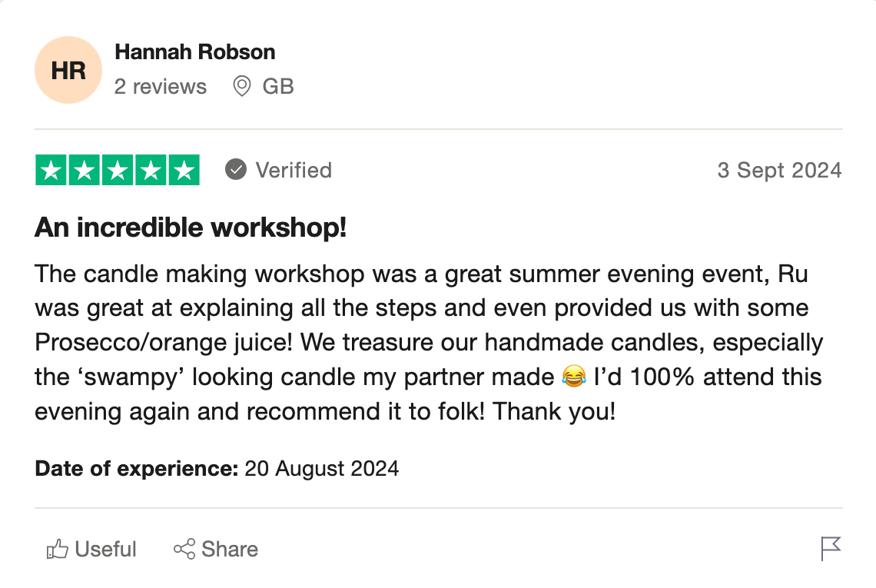This screenshot has height=588, width=876.
Task: Click the "Verified" label text
Action: point(294,170)
